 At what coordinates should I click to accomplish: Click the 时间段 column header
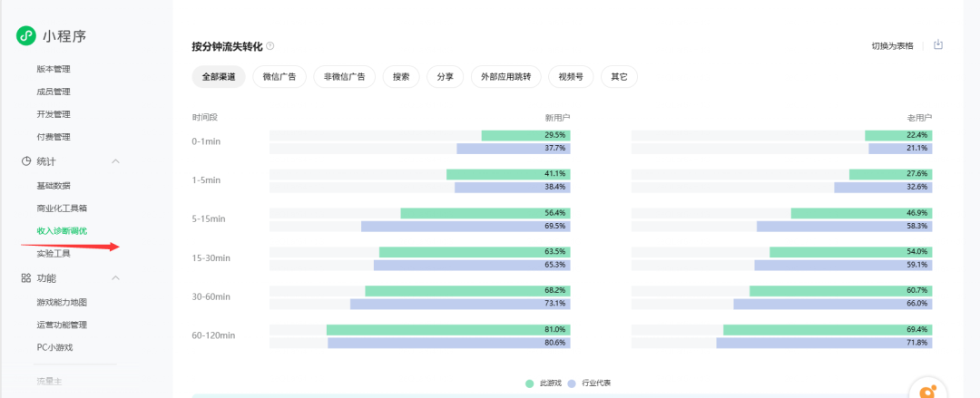click(x=204, y=117)
